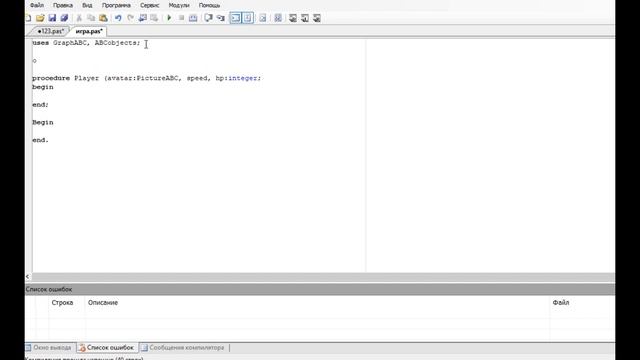Open the Правка menu
Viewport: 640px width, 360px height.
[x=63, y=5]
